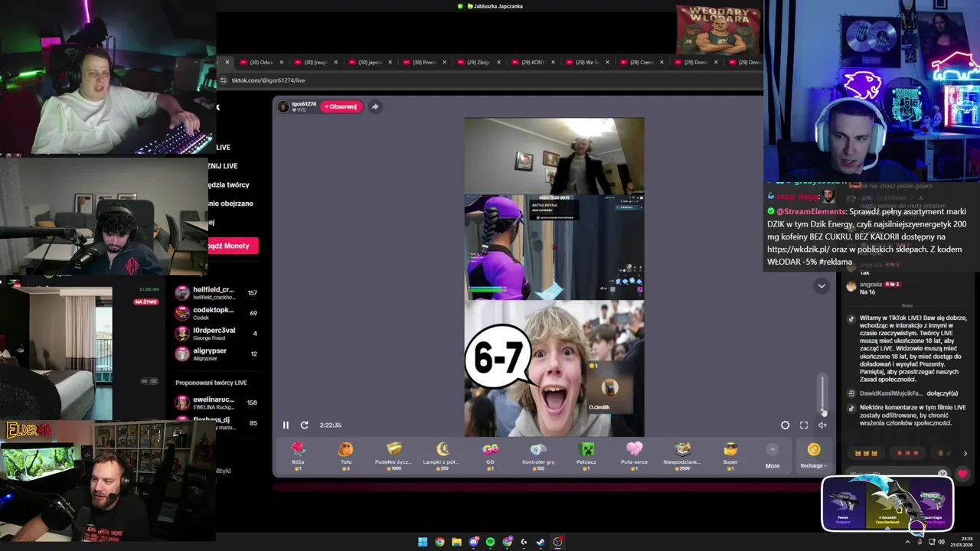Open aligrypser live channel in sidebar
The width and height of the screenshot is (980, 551).
217,354
